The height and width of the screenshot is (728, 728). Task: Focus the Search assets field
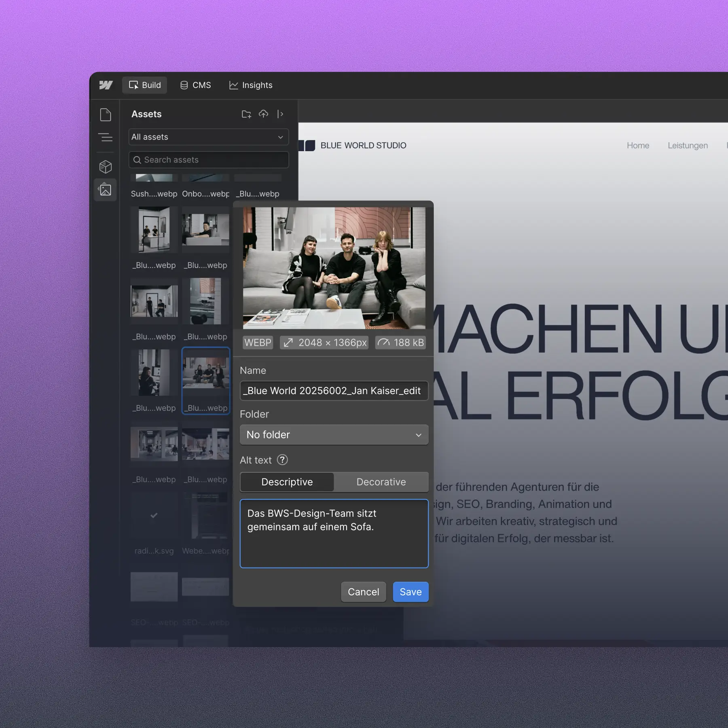click(209, 160)
